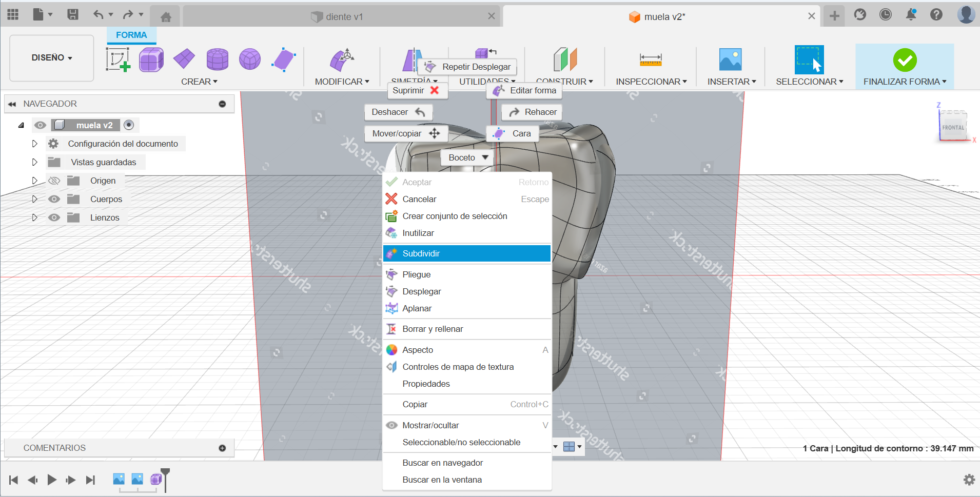Image resolution: width=980 pixels, height=497 pixels.
Task: Expand Configuración del documento tree node
Action: point(34,144)
